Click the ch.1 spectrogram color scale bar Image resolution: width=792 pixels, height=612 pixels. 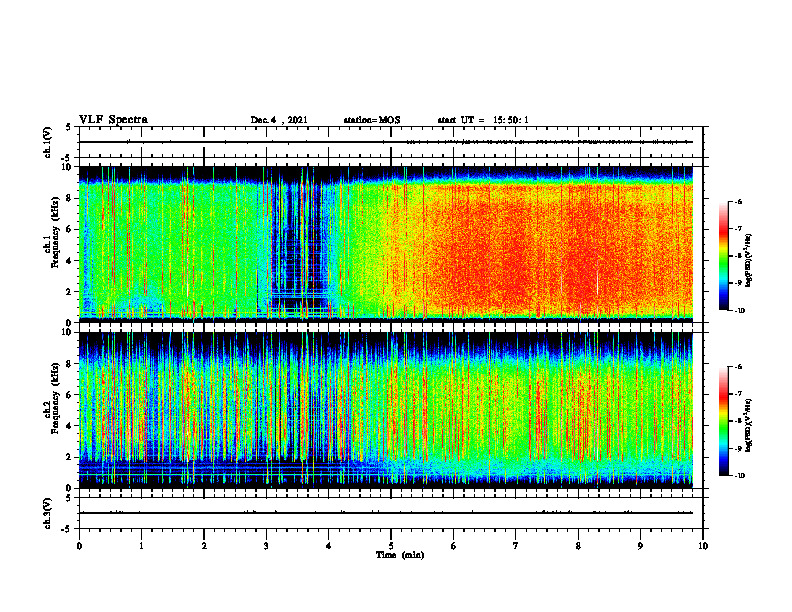(724, 256)
